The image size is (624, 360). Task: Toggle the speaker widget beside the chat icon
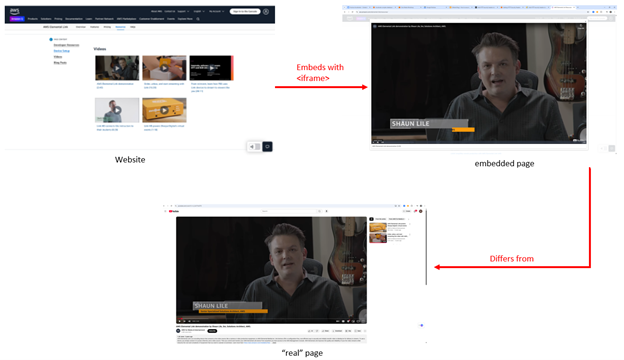tap(254, 147)
